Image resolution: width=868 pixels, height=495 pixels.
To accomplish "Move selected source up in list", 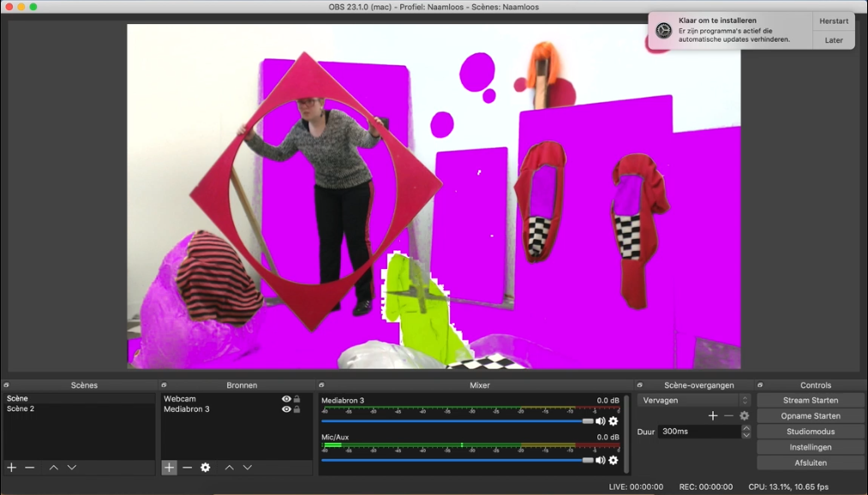I will 229,468.
